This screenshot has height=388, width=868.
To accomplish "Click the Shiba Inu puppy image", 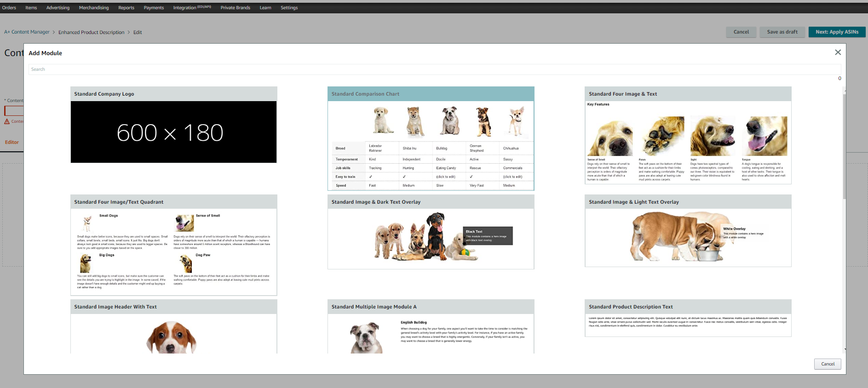I will [x=415, y=121].
